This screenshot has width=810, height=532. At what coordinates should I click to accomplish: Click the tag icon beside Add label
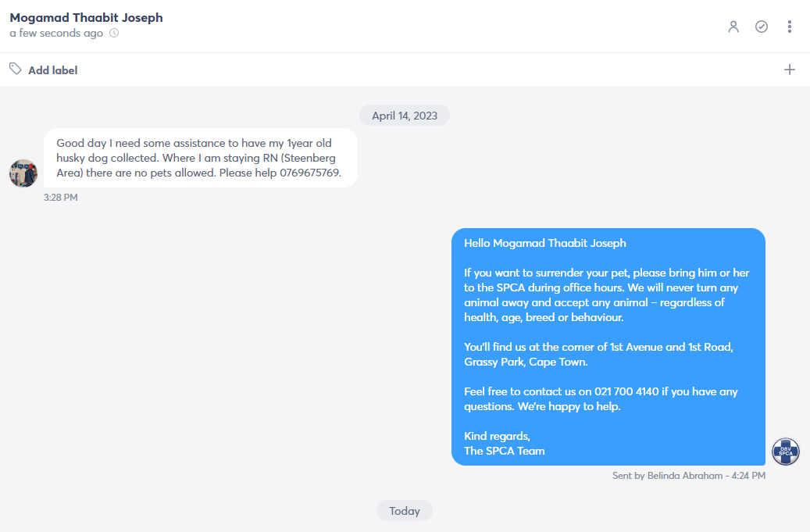16,69
